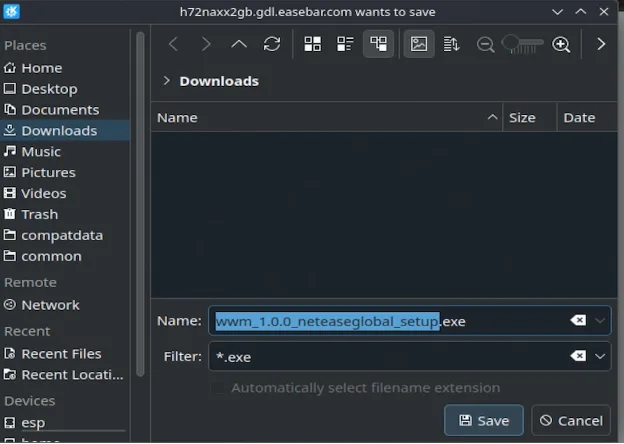
Task: Switch to Icons view mode
Action: [x=312, y=44]
